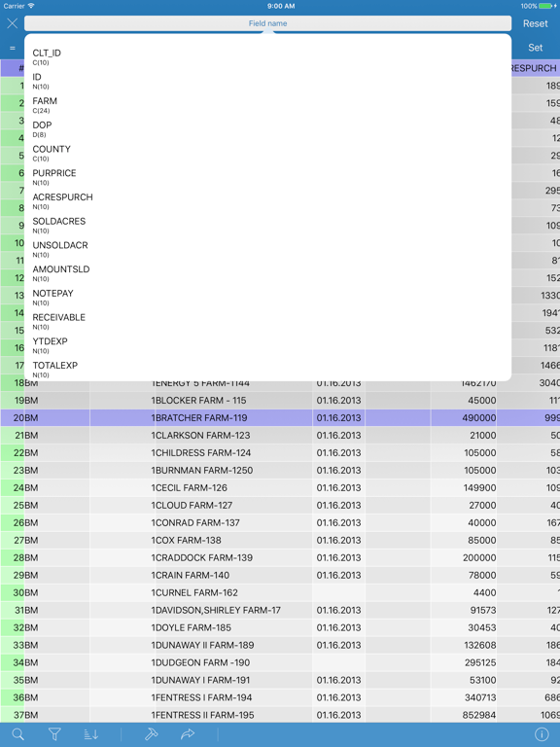Viewport: 560px width, 747px height.
Task: Select the 1CHILDRESS FARM-124 cell
Action: click(x=231, y=453)
